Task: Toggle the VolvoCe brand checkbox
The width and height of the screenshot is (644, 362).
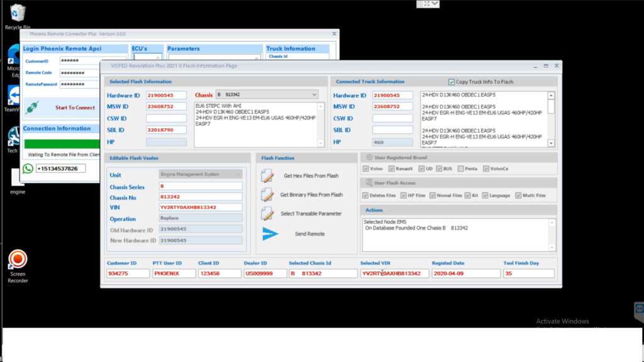Action: [x=486, y=168]
